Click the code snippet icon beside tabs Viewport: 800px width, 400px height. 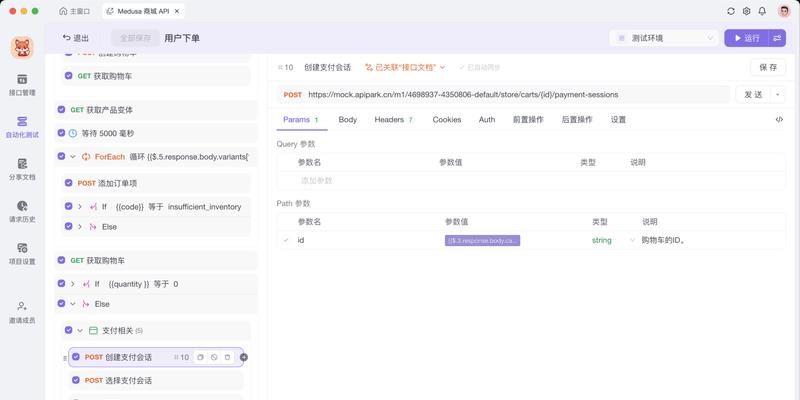[779, 119]
